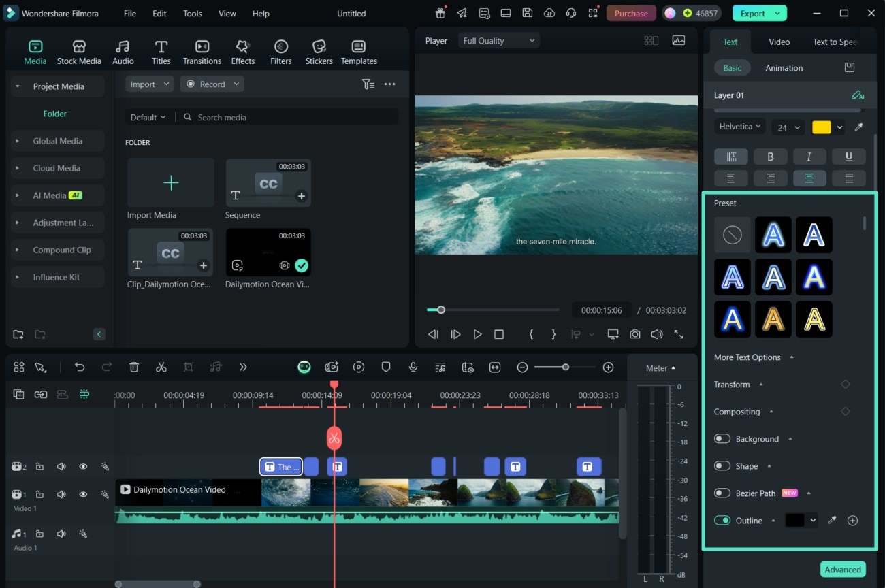Open the Stock Media tab

click(79, 52)
